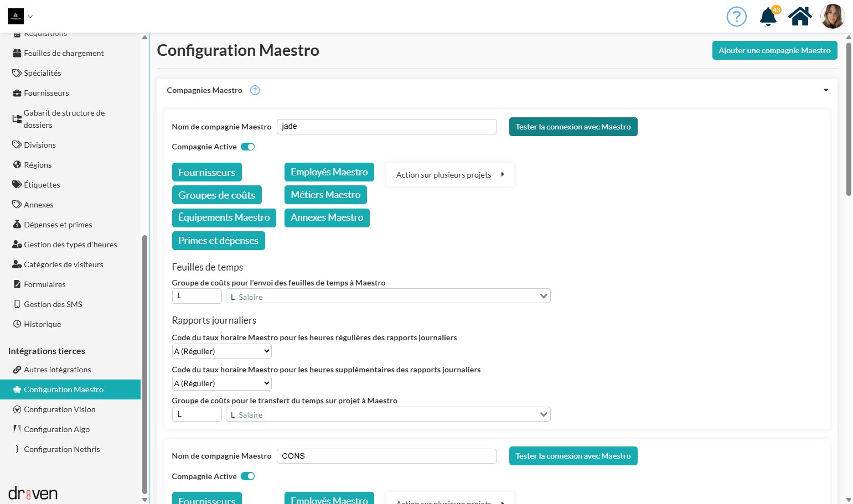Click the Étiquettes tags icon

click(17, 185)
